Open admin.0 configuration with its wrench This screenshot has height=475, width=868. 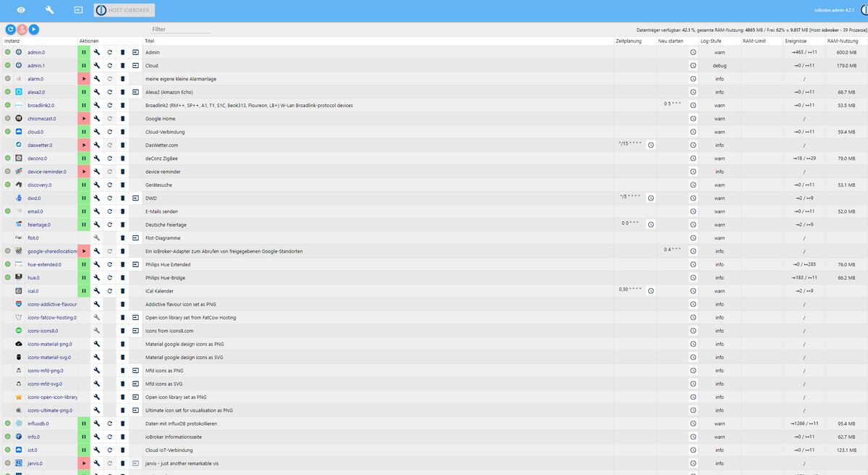(x=96, y=52)
